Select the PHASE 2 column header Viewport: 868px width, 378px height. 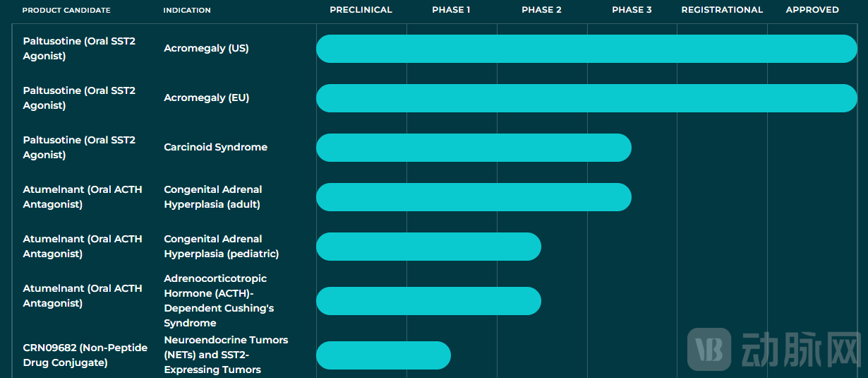[x=541, y=10]
